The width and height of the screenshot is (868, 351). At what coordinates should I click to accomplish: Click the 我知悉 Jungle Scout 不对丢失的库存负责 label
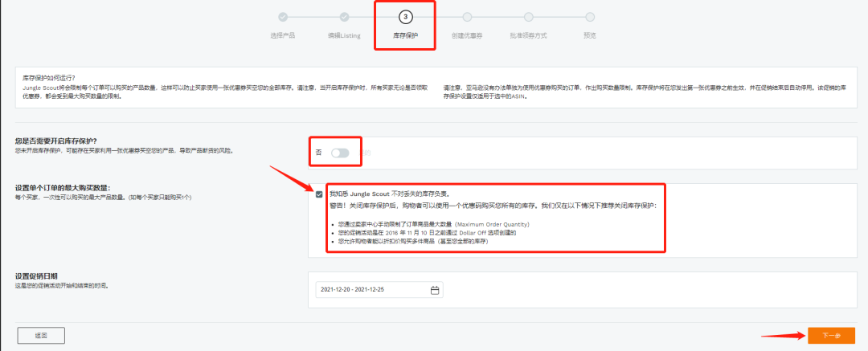392,194
